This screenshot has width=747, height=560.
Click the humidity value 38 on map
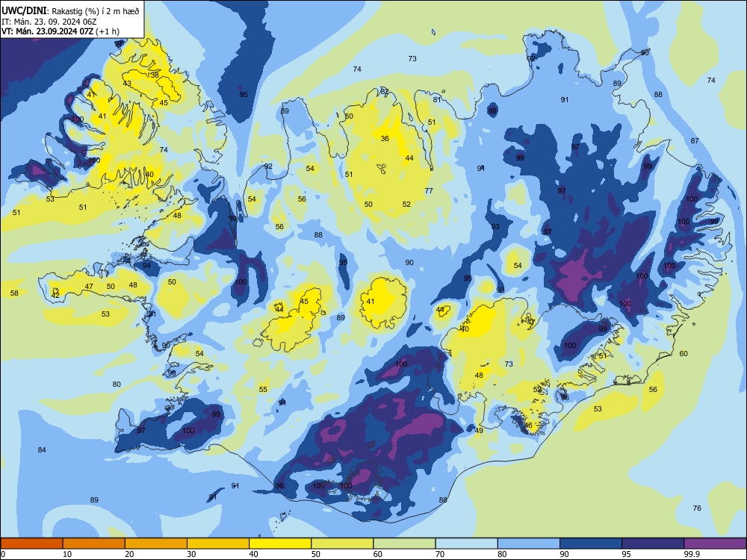click(x=155, y=75)
